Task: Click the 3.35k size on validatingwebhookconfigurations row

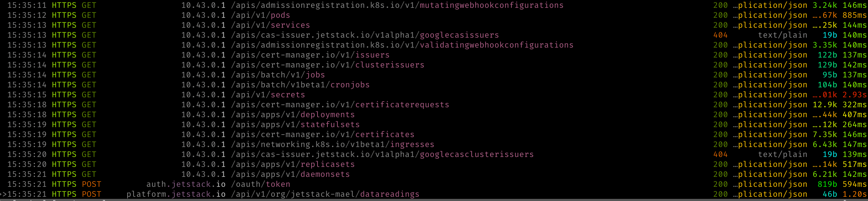Action: (x=825, y=45)
